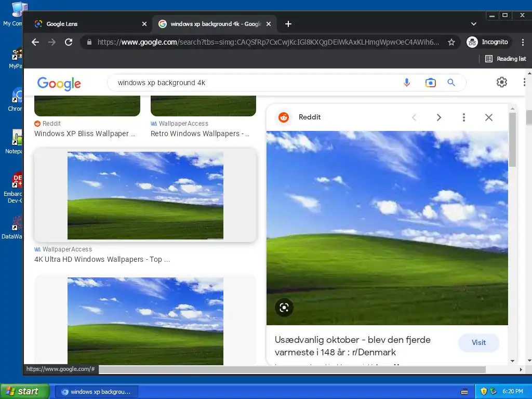
Task: Click the large Bliss preview image
Action: 387,228
